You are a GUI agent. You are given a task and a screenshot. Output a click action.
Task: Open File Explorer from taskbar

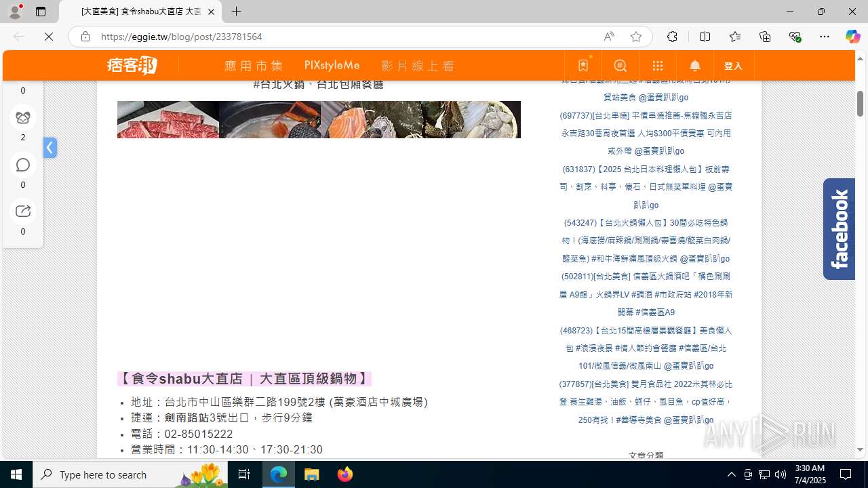point(312,474)
